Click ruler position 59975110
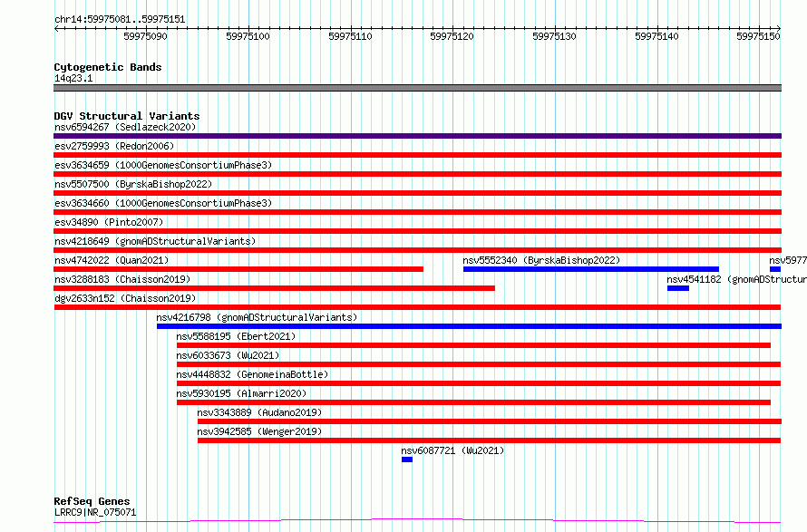Image resolution: width=807 pixels, height=532 pixels. 350,36
